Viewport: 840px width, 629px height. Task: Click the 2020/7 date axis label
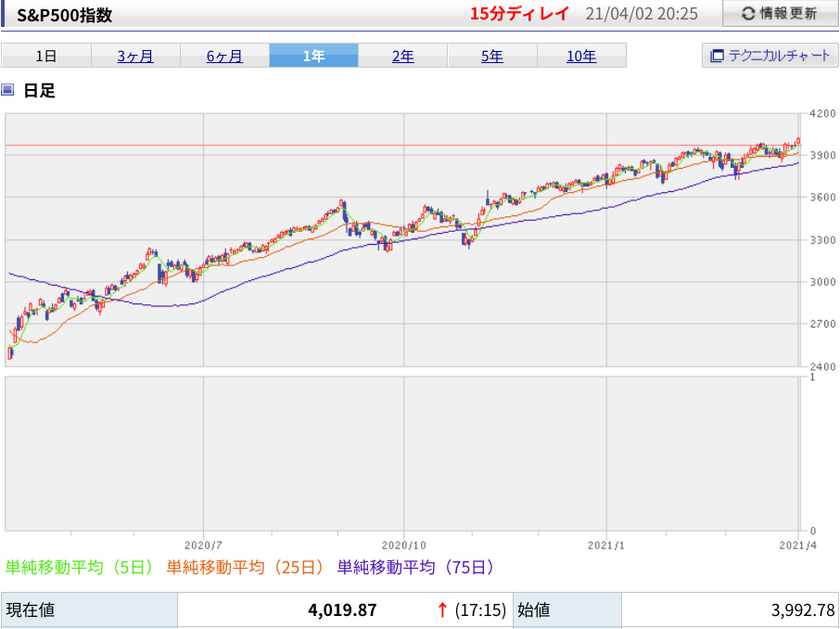[x=203, y=546]
